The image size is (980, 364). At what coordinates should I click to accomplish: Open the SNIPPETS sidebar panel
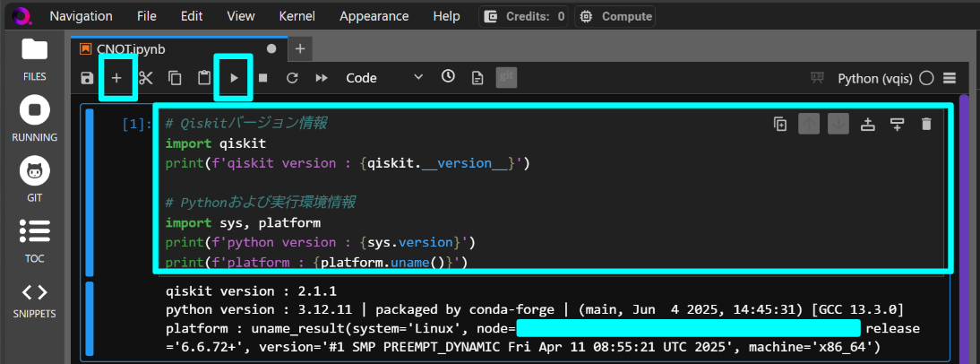tap(35, 301)
